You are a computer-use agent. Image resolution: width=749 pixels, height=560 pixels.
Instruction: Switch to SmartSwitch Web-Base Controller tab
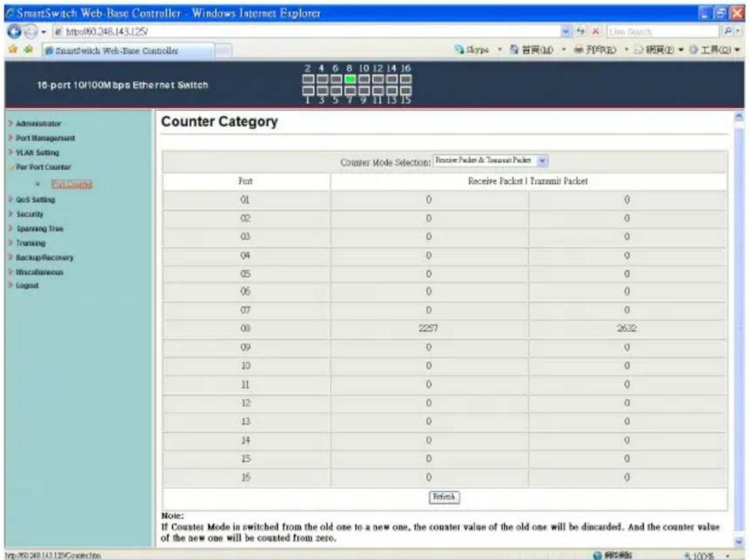tap(128, 51)
